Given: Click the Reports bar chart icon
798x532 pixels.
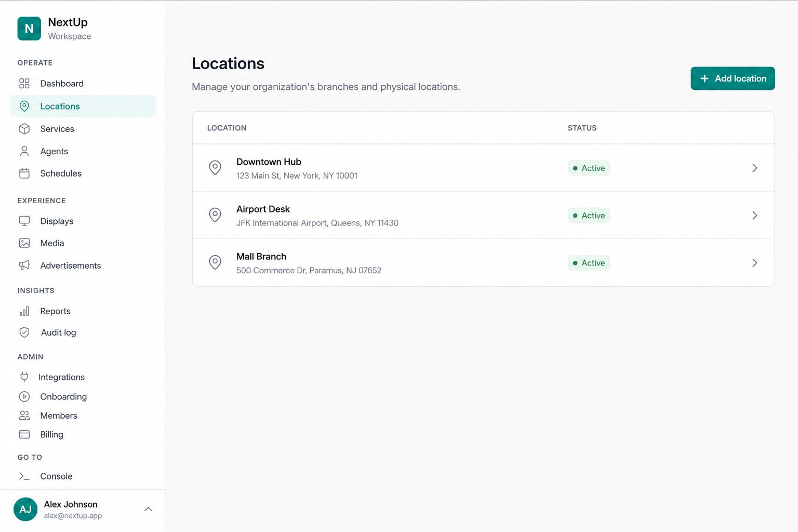Looking at the screenshot, I should click(x=24, y=311).
